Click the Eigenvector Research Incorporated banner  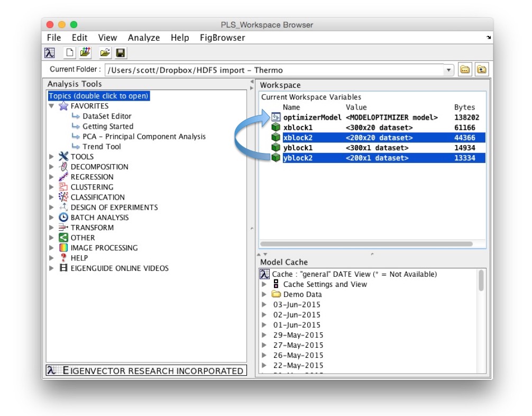pos(146,370)
